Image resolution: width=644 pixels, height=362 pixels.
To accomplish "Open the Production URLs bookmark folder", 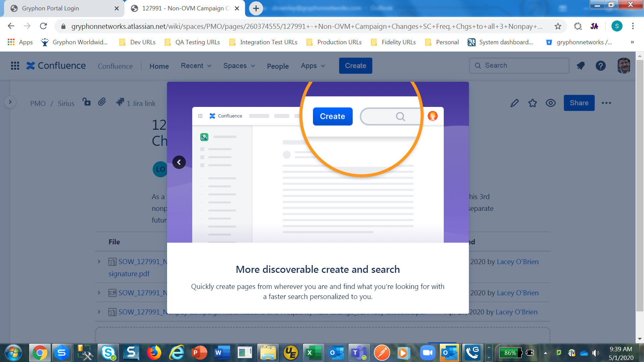I will pos(334,42).
